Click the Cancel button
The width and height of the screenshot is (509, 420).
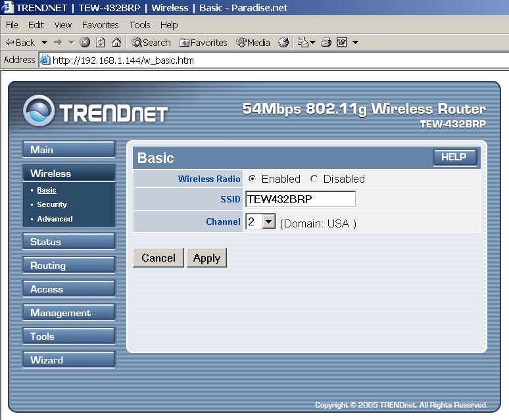[158, 258]
